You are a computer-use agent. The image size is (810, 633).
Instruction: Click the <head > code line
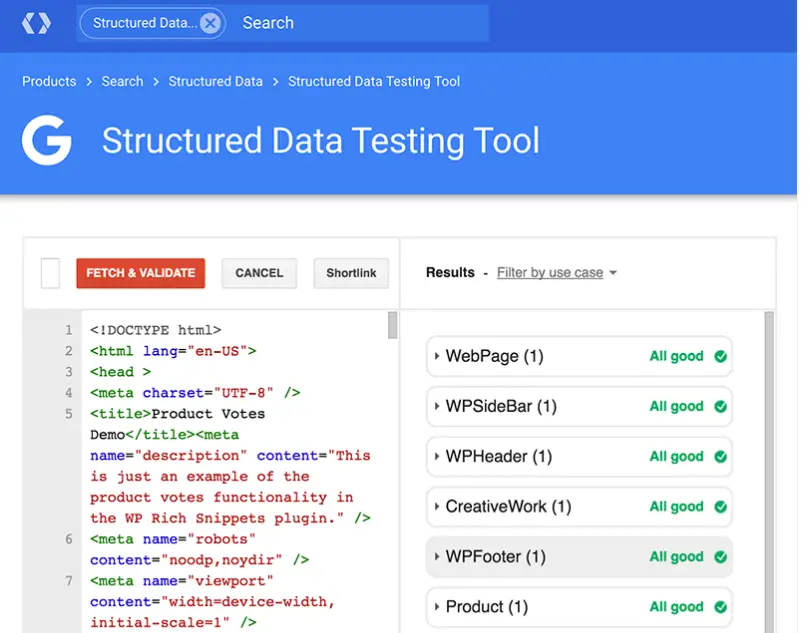(120, 372)
